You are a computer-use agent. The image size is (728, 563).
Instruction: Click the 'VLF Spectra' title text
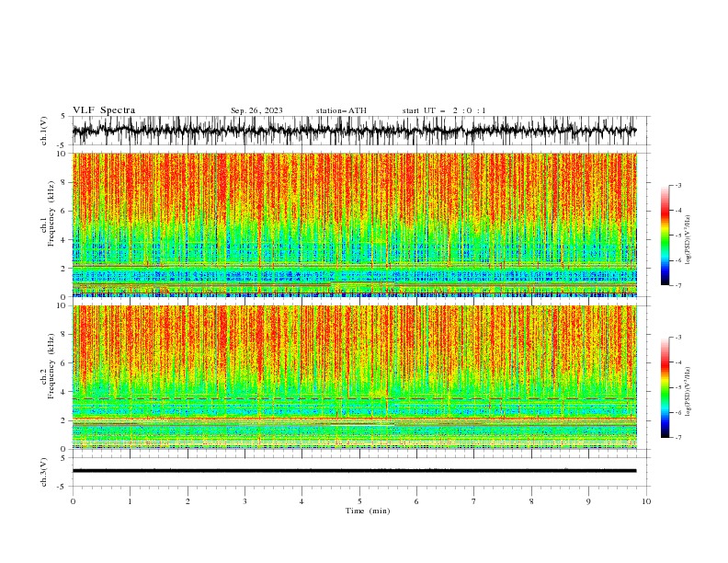pos(104,110)
